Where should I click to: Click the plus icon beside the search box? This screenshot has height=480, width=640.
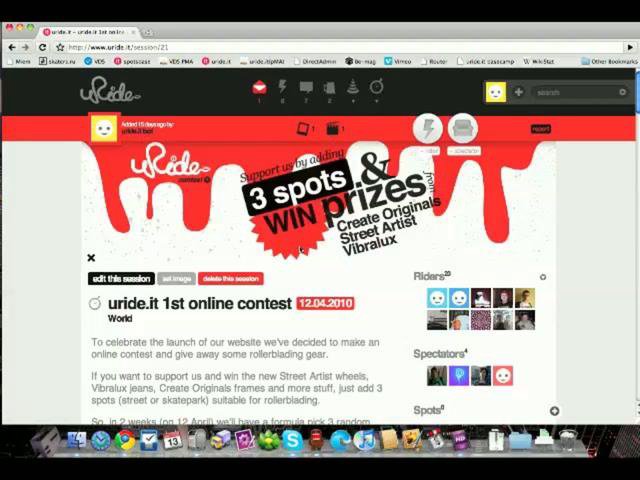(518, 92)
